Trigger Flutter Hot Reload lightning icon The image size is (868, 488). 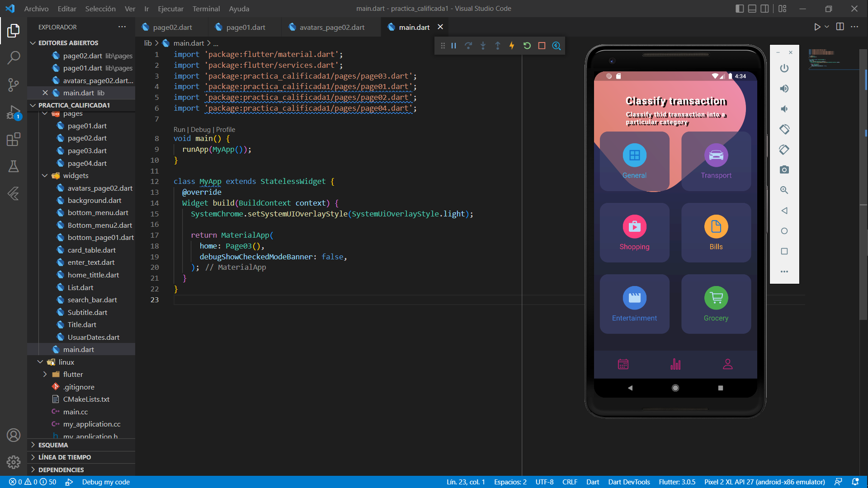point(512,46)
